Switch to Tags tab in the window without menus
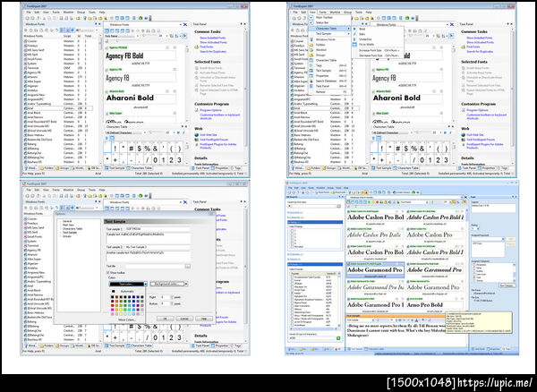Screen dimensions: 537x392 coord(235,168)
